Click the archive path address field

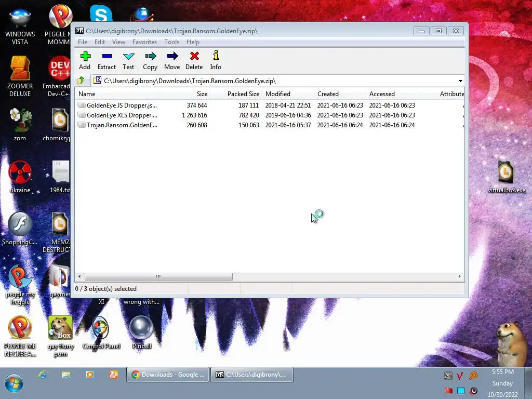273,81
